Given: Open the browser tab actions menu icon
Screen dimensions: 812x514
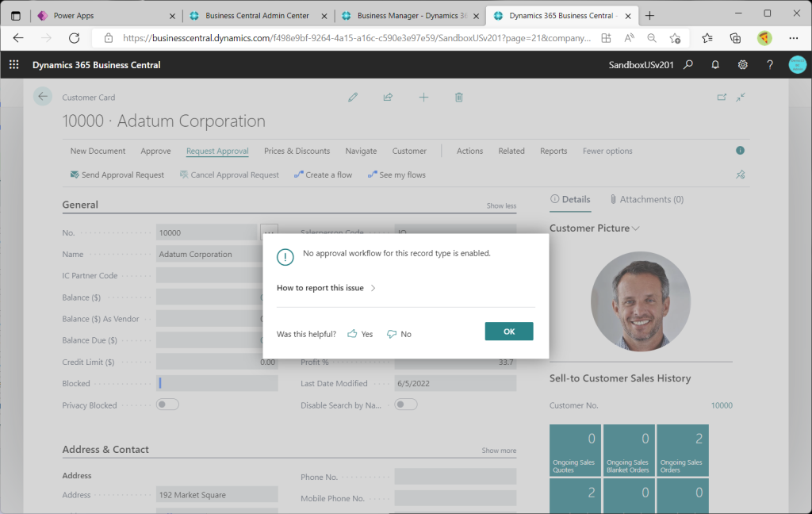Looking at the screenshot, I should [16, 16].
